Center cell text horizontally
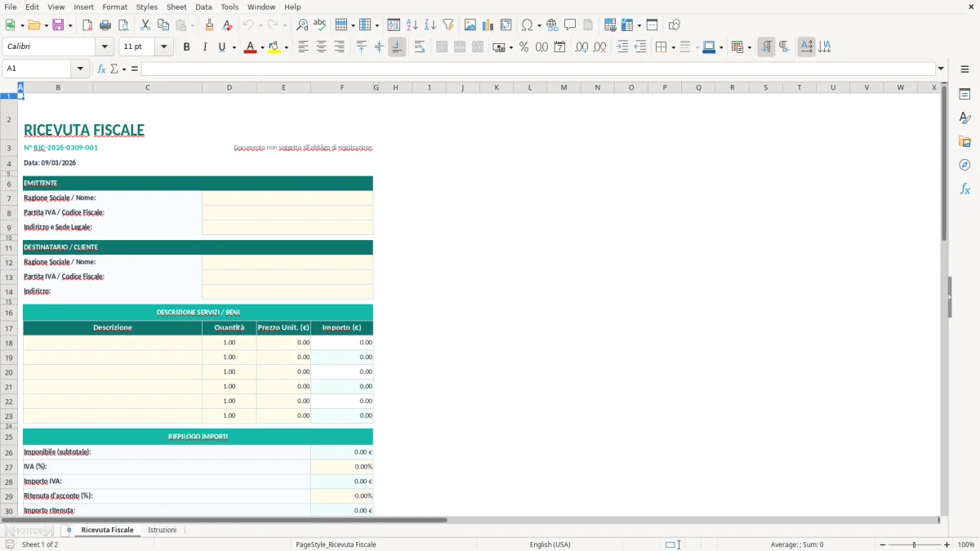The height and width of the screenshot is (551, 980). tap(321, 47)
